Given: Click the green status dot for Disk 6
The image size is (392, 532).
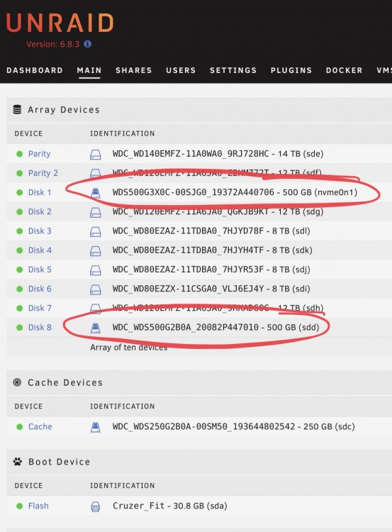Looking at the screenshot, I should click(x=20, y=289).
